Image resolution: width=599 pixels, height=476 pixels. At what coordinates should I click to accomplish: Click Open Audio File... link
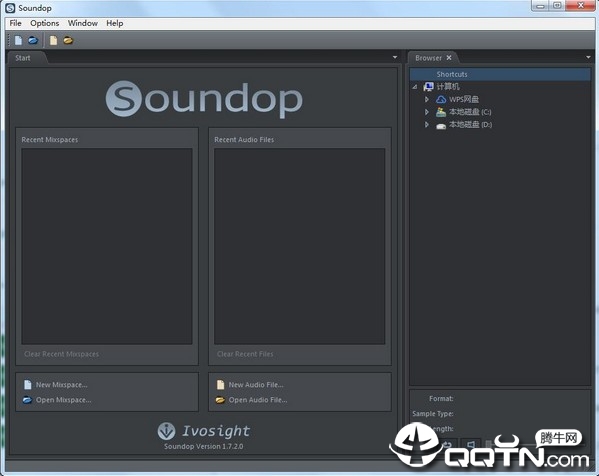click(x=258, y=400)
